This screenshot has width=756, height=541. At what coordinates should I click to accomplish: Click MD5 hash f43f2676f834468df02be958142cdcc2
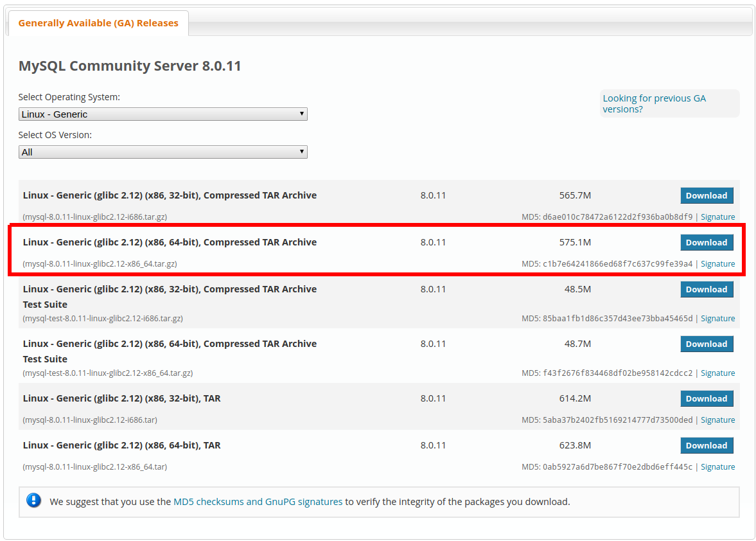tap(618, 373)
